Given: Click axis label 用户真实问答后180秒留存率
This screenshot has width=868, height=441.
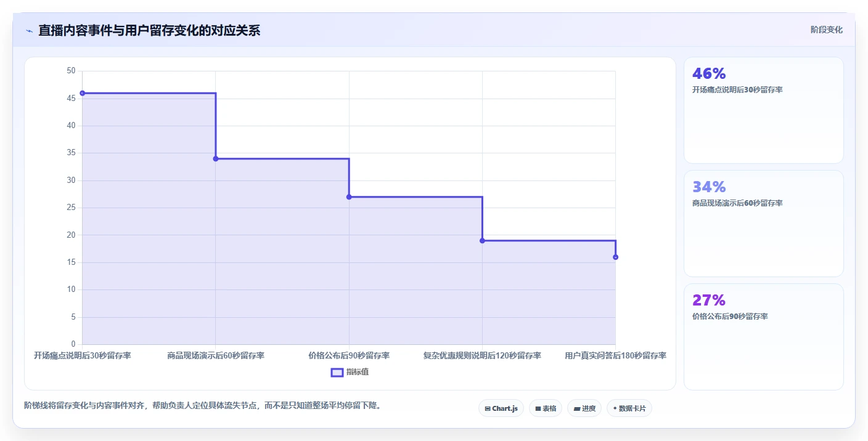Looking at the screenshot, I should pos(615,355).
